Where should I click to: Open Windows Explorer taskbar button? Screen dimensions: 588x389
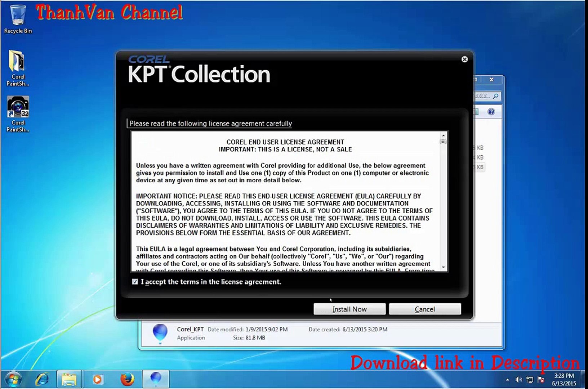pos(69,380)
